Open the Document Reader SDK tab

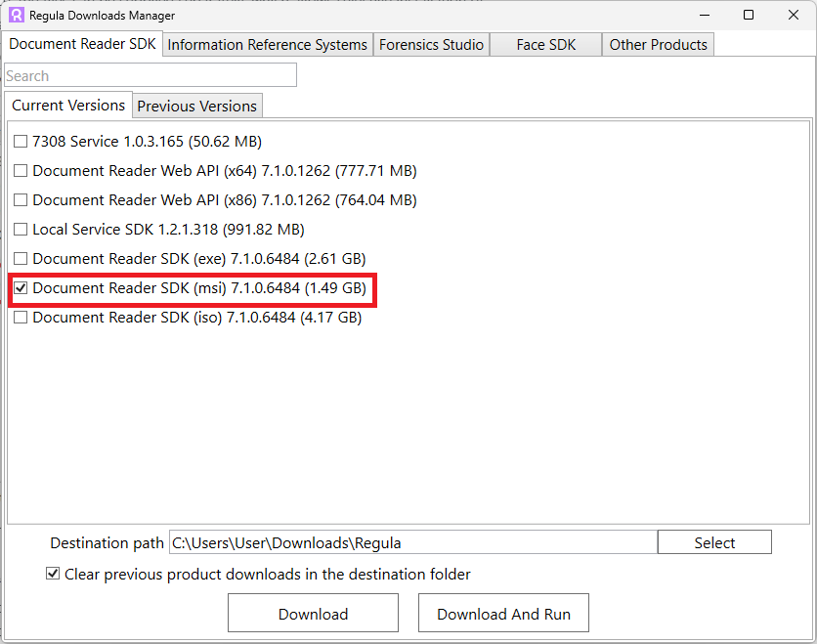pos(82,44)
